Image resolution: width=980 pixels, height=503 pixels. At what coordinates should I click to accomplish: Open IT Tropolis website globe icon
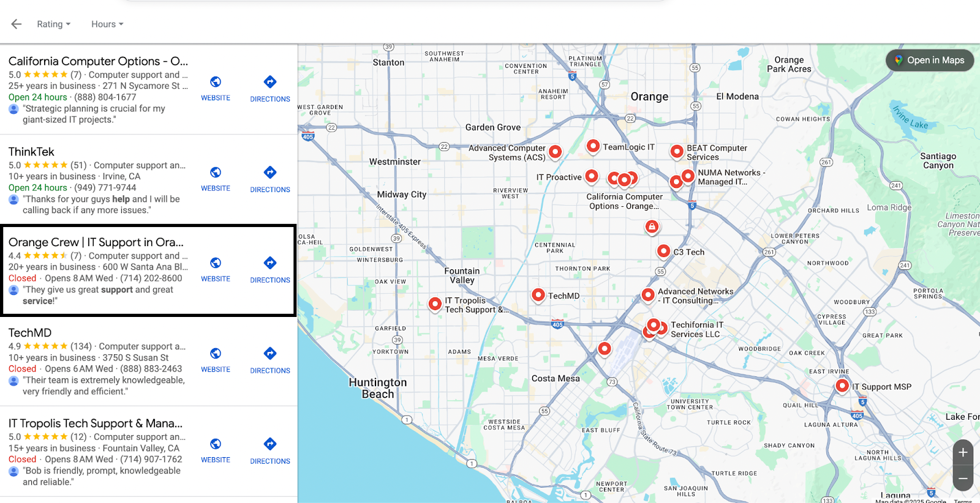click(x=216, y=444)
